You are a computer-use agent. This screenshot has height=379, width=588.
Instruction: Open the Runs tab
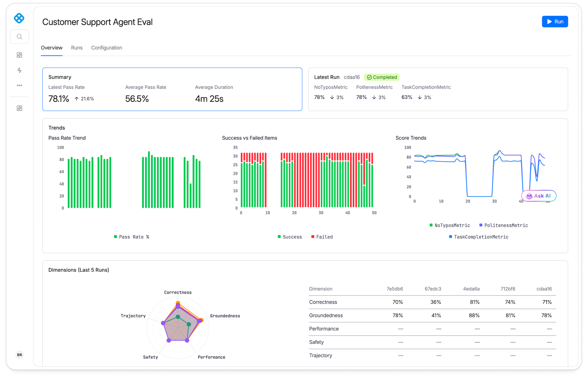coord(77,48)
